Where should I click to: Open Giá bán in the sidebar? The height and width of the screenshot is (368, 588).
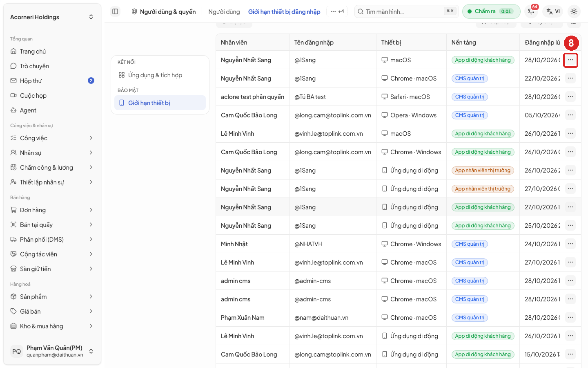tap(52, 312)
